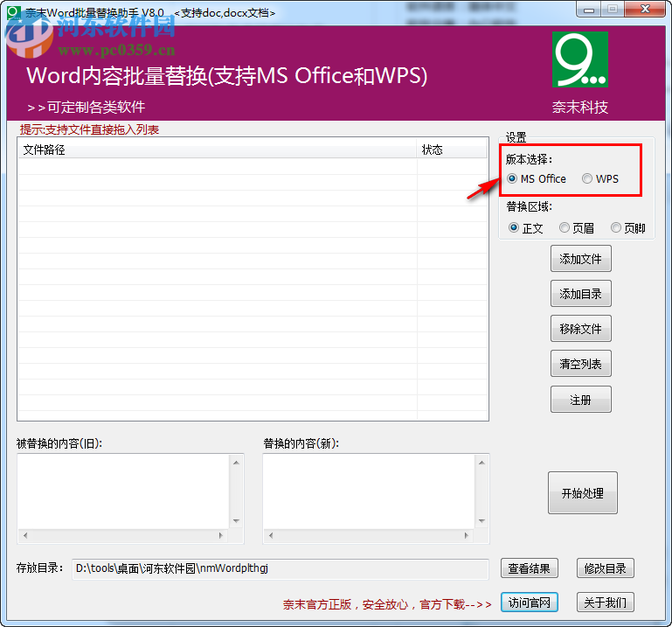Image resolution: width=672 pixels, height=627 pixels.
Task: Click the 修改目录 button
Action: [x=605, y=568]
